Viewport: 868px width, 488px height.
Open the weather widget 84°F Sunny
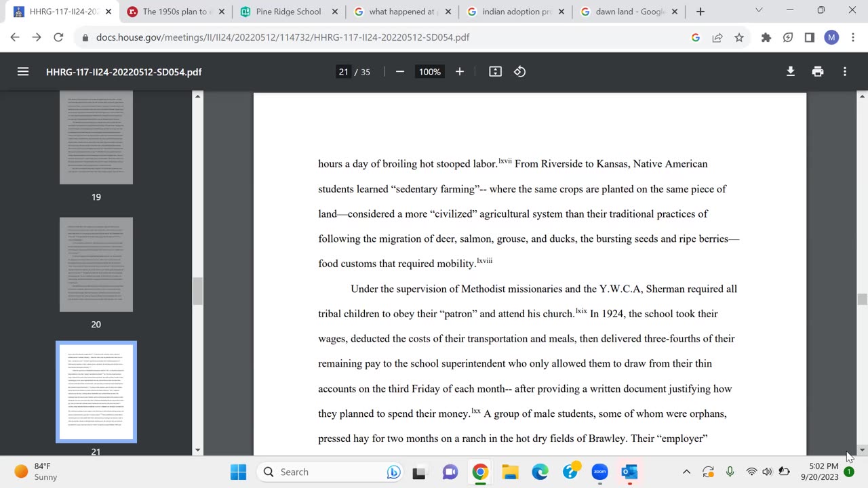click(x=37, y=472)
